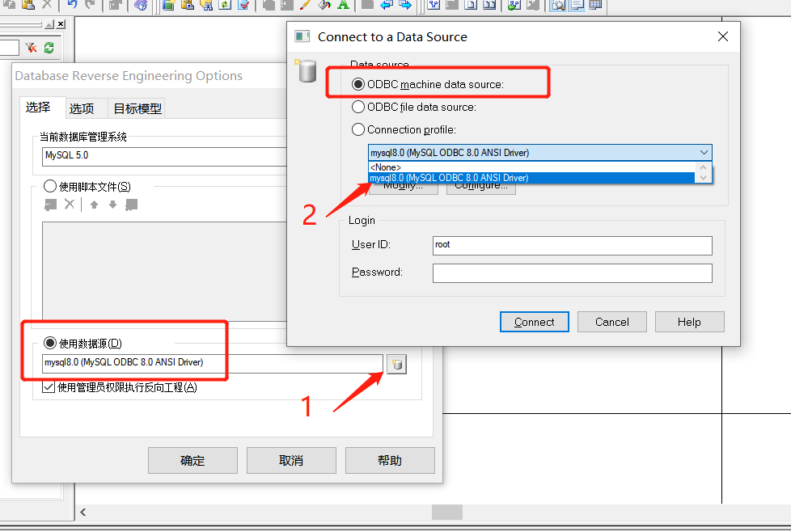Screen dimensions: 791x532
Task: Select Connection profile radio button
Action: [357, 129]
